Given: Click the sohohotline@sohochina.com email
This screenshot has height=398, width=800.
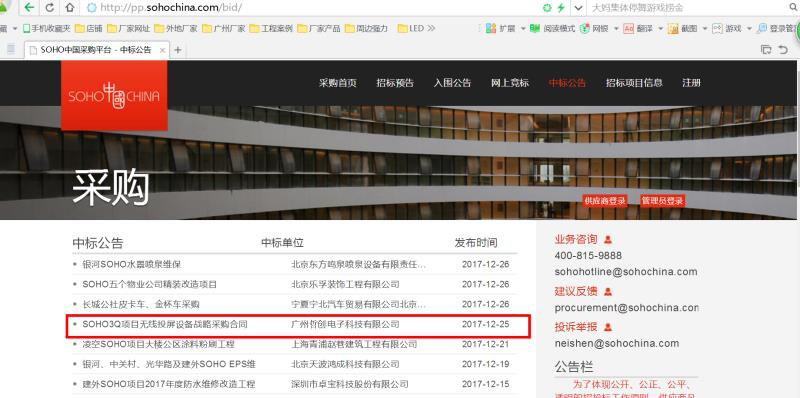Looking at the screenshot, I should [626, 272].
